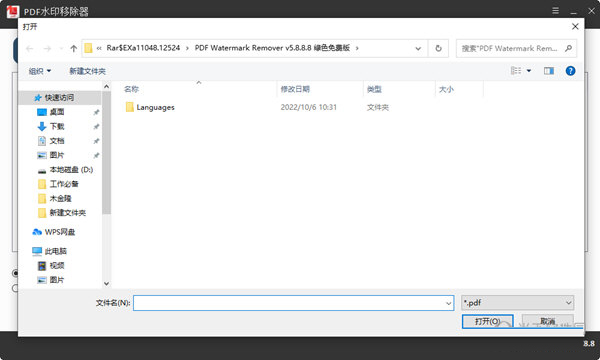Click the back navigation arrow
Viewport: 600px width, 360px height.
coord(29,49)
